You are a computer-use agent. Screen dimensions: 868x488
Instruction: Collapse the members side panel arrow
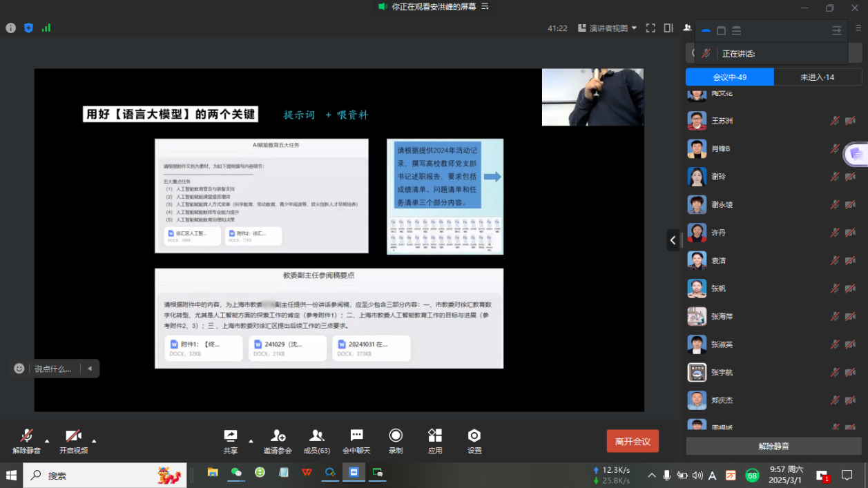click(673, 240)
